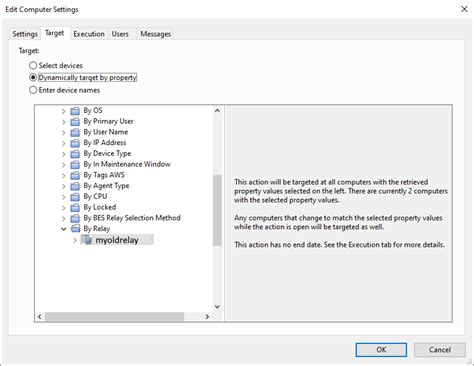The height and width of the screenshot is (366, 474).
Task: Click the open By Relay folder icon
Action: click(x=75, y=229)
